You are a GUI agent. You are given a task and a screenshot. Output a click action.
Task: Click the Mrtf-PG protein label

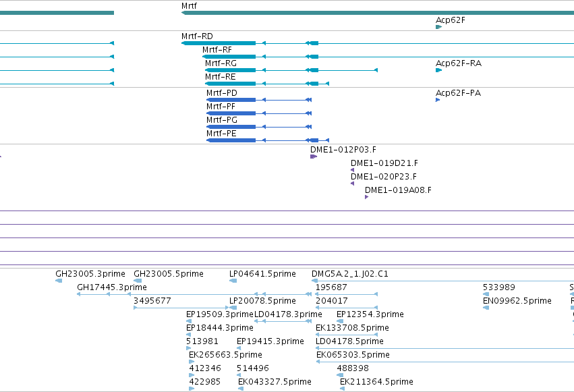(x=221, y=120)
